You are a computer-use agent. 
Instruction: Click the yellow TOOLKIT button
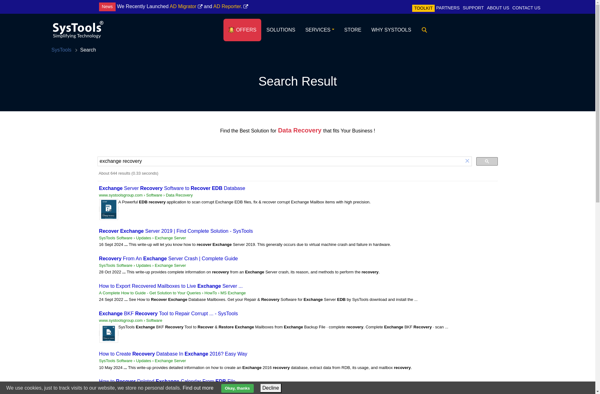423,8
